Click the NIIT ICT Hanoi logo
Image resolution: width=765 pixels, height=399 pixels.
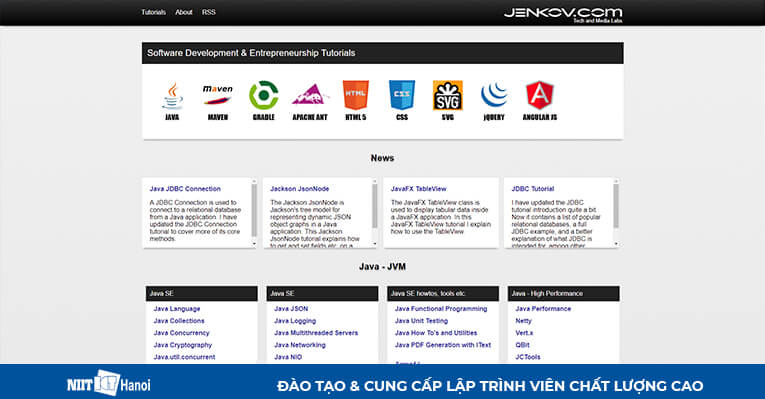(x=109, y=384)
